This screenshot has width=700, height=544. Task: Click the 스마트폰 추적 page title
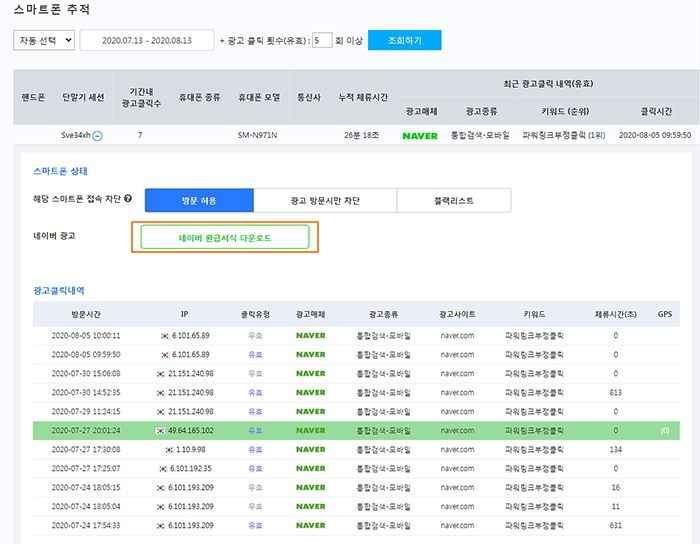point(52,9)
